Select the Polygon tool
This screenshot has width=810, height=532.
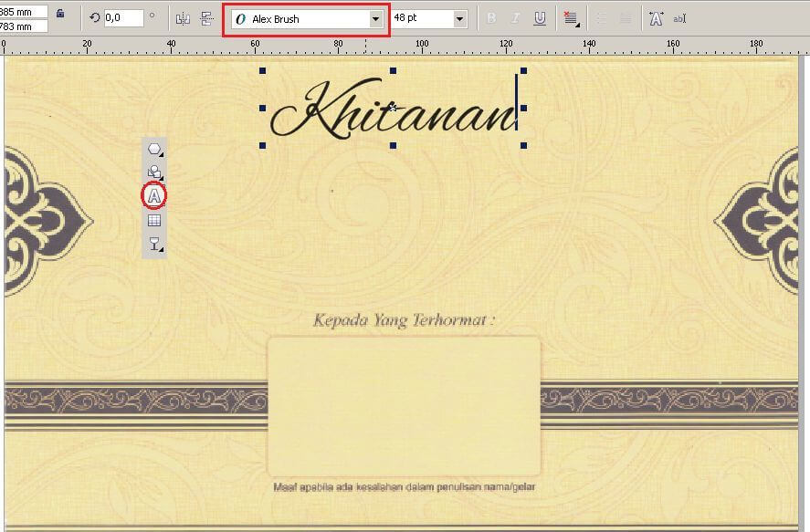(x=154, y=149)
